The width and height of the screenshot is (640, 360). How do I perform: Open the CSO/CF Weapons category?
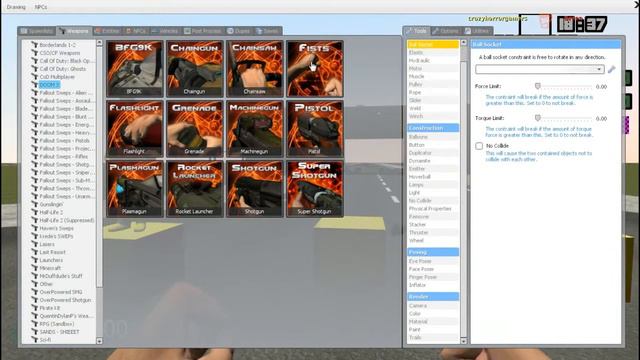click(60, 53)
